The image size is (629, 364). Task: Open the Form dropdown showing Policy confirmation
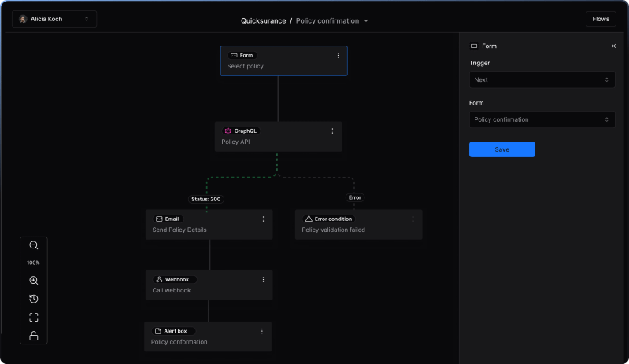tap(542, 119)
